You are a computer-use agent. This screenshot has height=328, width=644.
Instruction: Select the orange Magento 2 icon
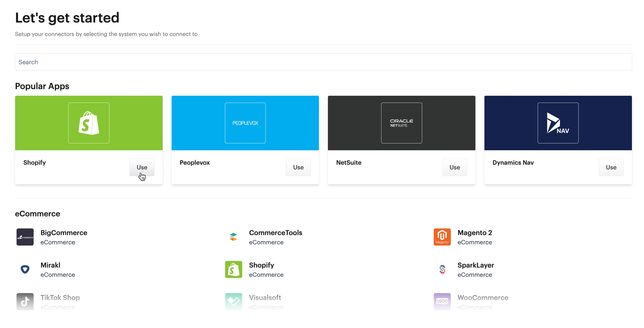point(442,237)
